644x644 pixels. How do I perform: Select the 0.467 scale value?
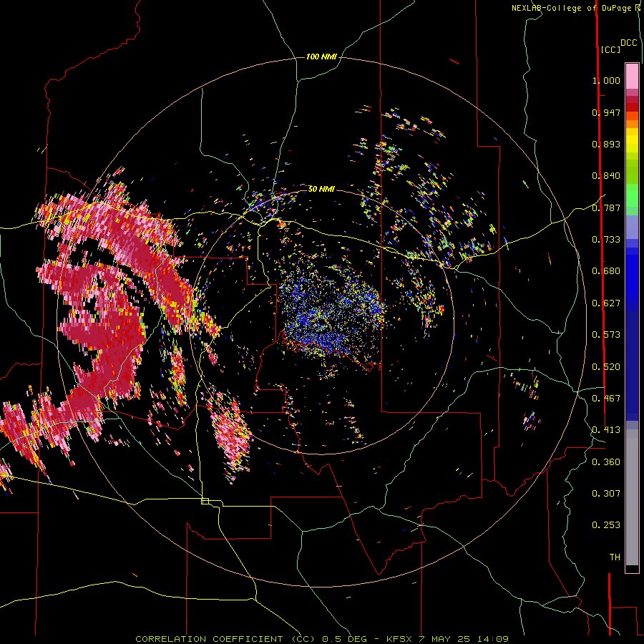[606, 399]
